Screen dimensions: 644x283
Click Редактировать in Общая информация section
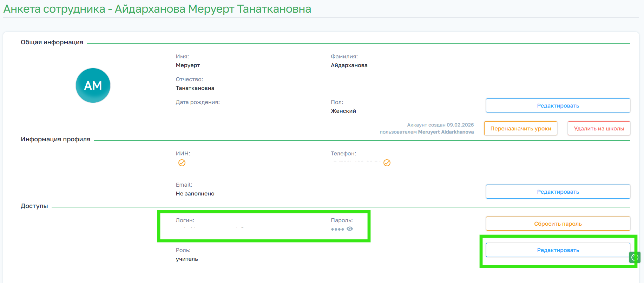(558, 105)
